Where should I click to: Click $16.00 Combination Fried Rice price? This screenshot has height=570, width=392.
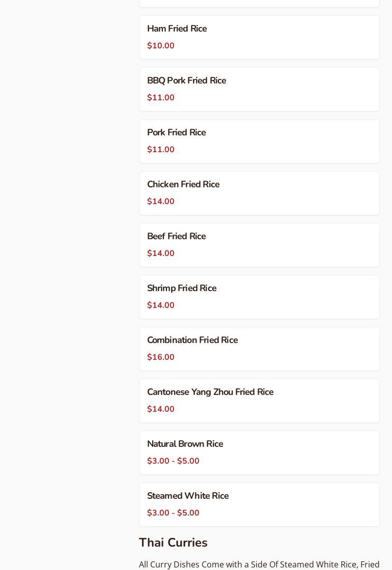pos(161,357)
